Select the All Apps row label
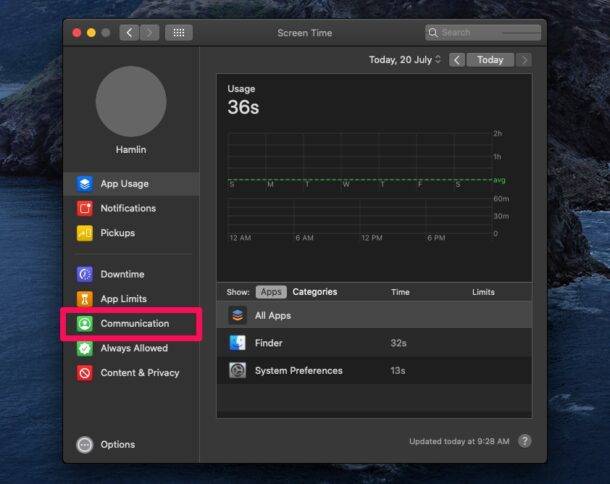610x484 pixels. [x=273, y=316]
